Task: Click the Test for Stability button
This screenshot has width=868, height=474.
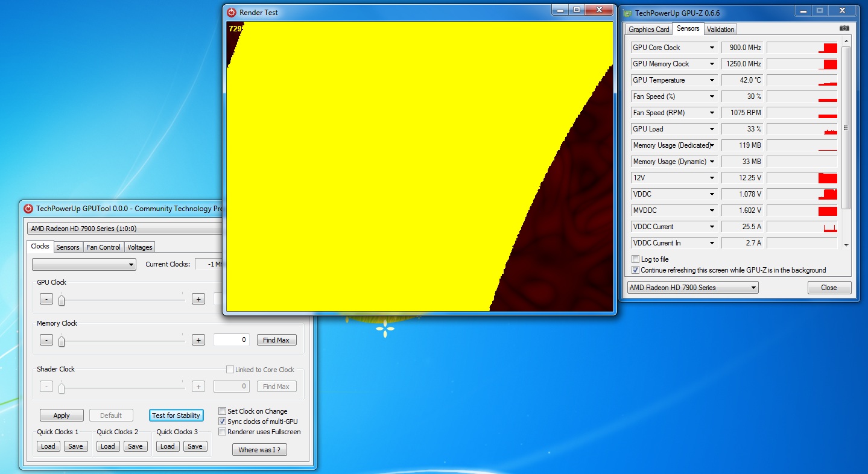Action: (176, 416)
